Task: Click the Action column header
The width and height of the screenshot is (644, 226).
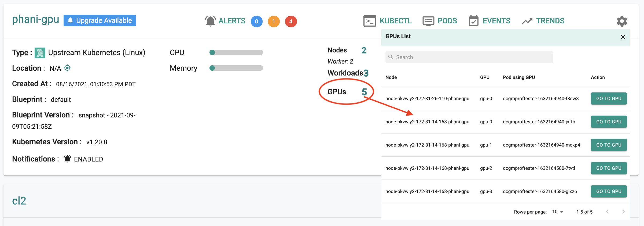Action: [598, 77]
